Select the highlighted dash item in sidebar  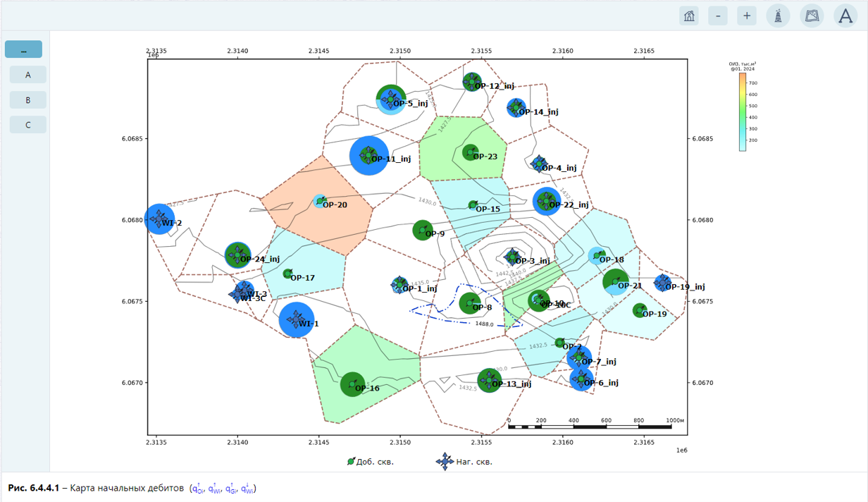coord(24,49)
